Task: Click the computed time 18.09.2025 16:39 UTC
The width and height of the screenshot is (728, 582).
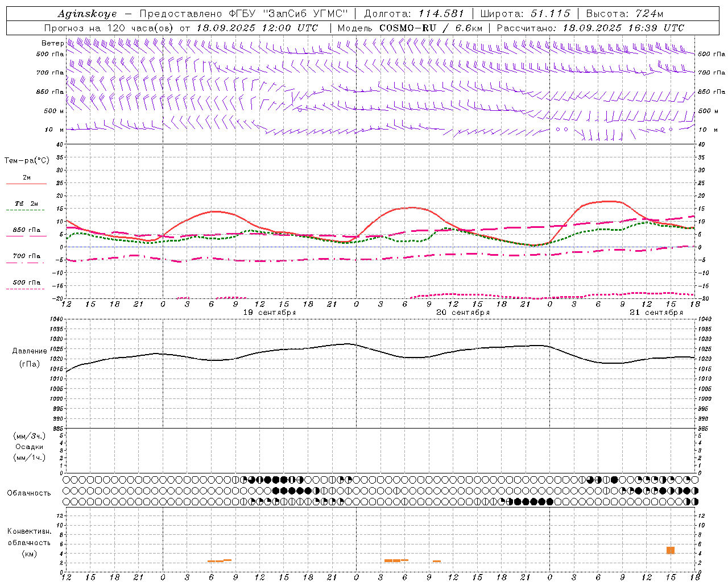Action: point(623,28)
